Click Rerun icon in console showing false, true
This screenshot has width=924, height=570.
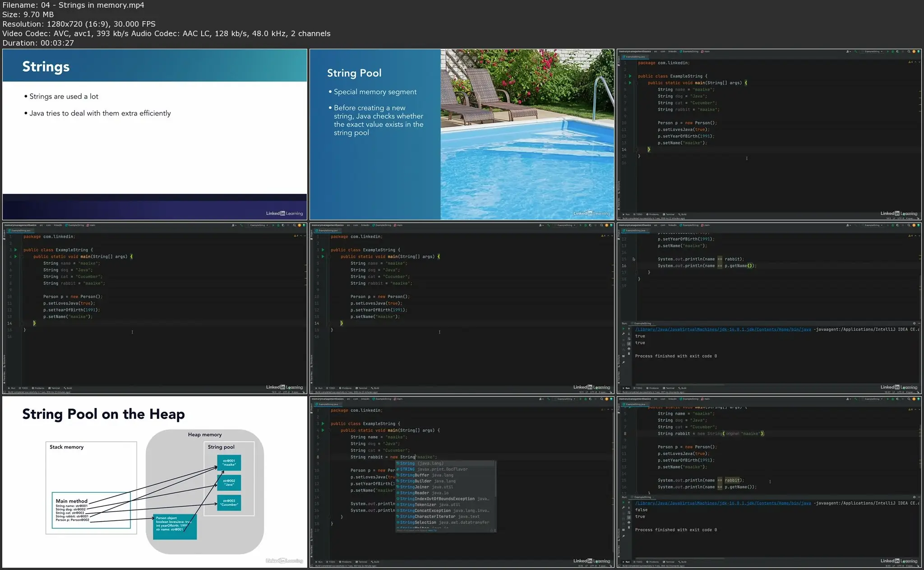coord(624,502)
